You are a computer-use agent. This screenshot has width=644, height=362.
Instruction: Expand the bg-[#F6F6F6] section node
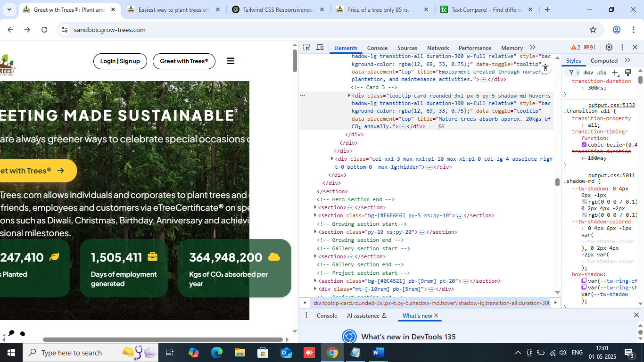click(315, 215)
